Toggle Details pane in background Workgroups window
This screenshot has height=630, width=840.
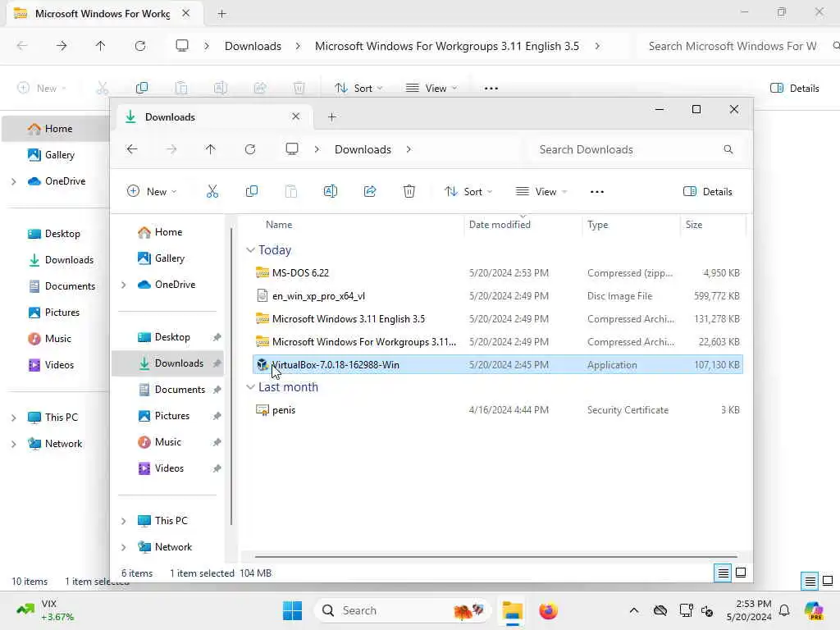point(794,89)
